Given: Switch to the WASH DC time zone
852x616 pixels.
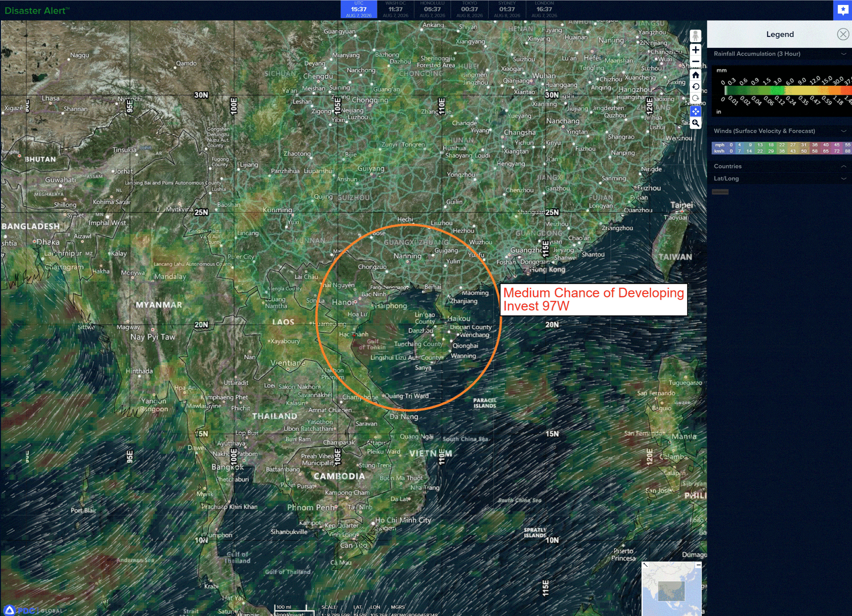Looking at the screenshot, I should pos(395,9).
